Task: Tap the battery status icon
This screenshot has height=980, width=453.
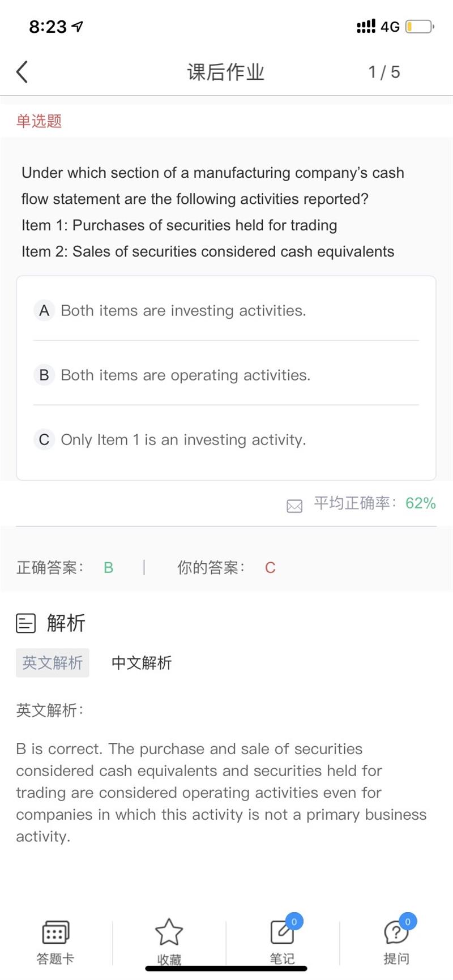Action: 419,27
